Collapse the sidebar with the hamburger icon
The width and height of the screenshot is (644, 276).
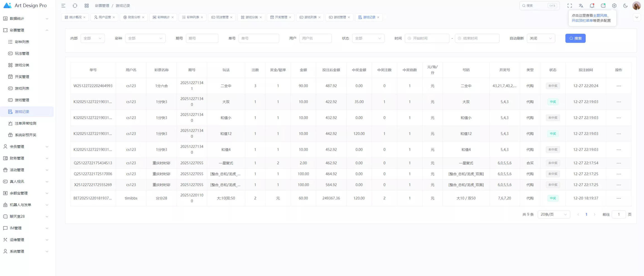(63, 6)
